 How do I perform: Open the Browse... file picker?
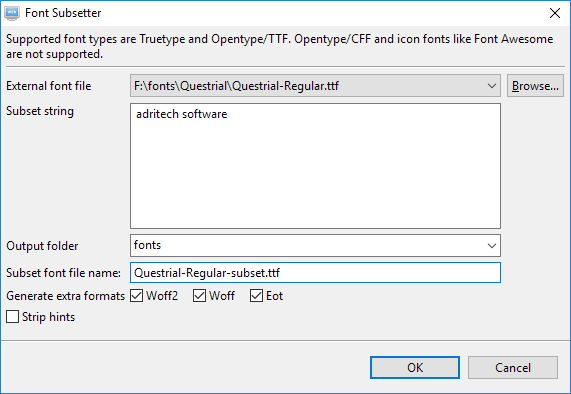tap(535, 86)
